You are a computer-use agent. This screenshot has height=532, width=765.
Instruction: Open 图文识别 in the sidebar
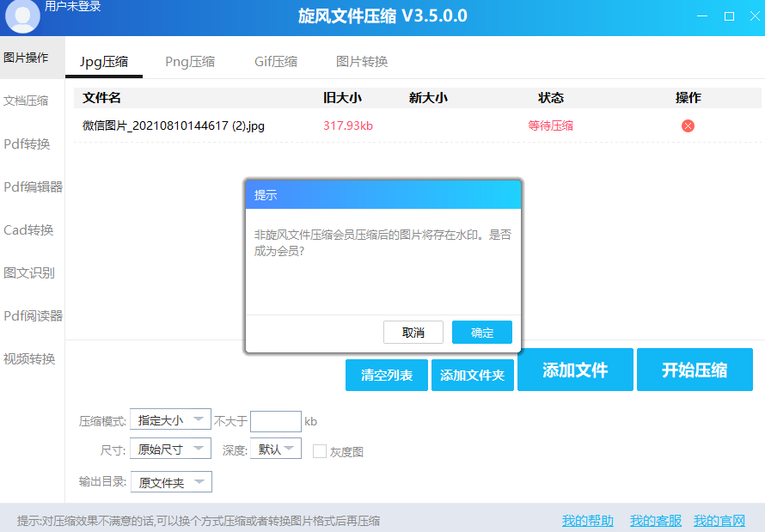pyautogui.click(x=29, y=272)
